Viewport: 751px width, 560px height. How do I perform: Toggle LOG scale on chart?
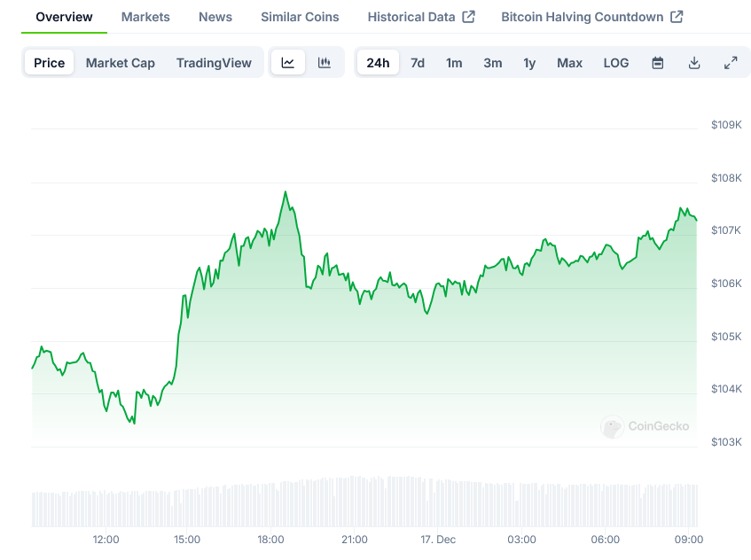click(x=616, y=63)
